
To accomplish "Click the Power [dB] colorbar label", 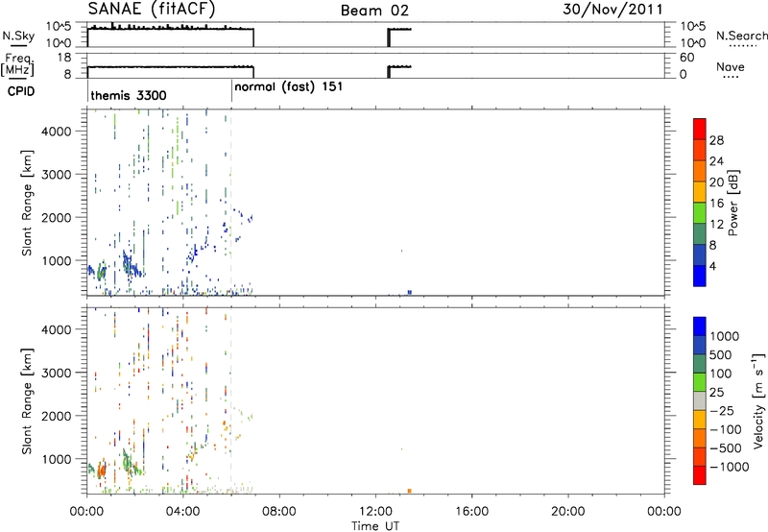I will (x=732, y=203).
